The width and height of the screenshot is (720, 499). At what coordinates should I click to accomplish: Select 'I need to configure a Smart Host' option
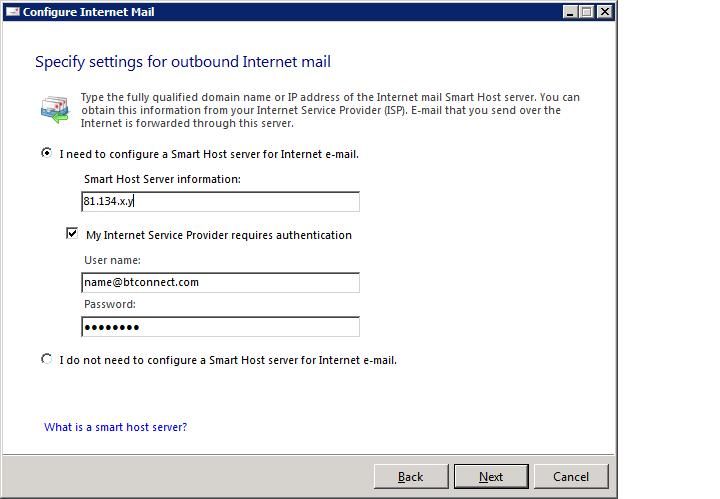click(47, 154)
